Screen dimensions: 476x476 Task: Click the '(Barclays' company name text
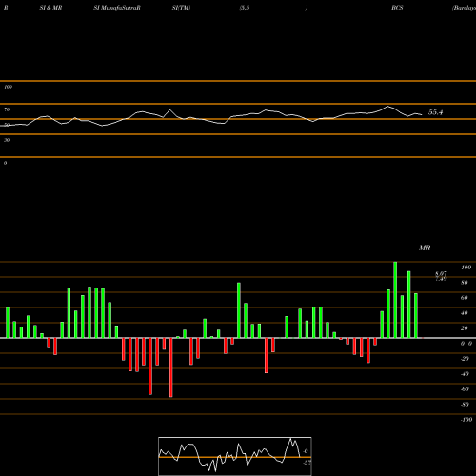coord(464,8)
